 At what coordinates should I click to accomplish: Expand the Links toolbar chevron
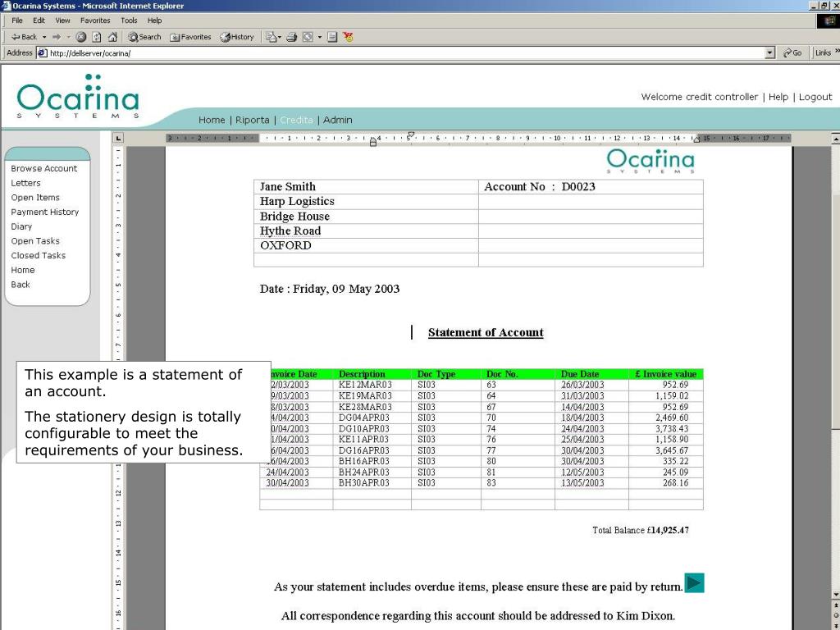(x=837, y=52)
